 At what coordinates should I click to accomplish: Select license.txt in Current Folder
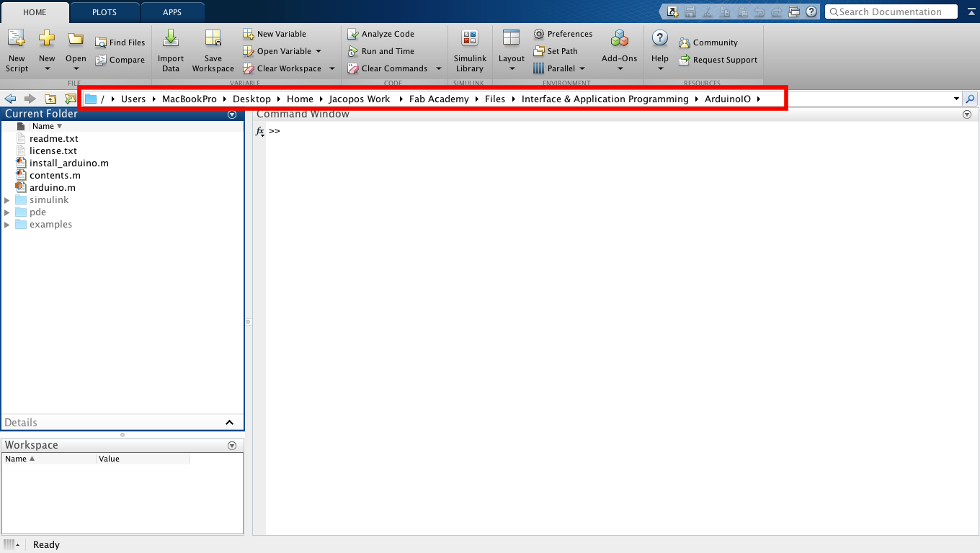point(53,150)
